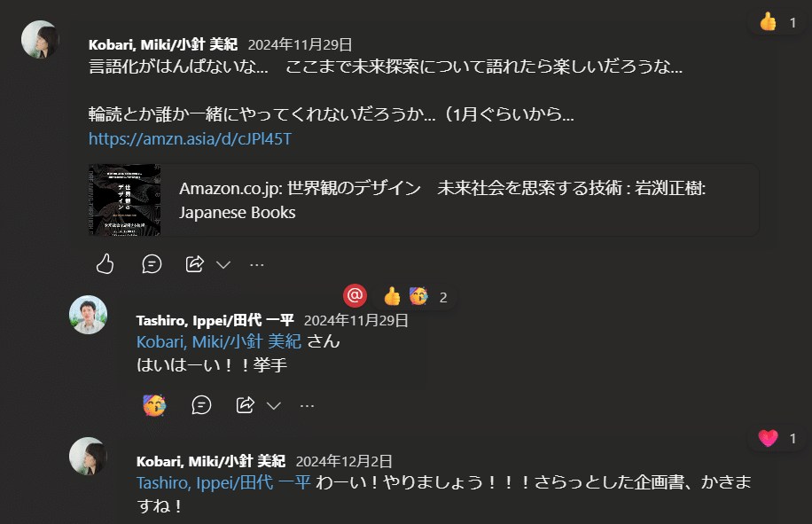
Task: Select the thumbs-up Like icon under Kobari's first message
Action: [x=105, y=263]
